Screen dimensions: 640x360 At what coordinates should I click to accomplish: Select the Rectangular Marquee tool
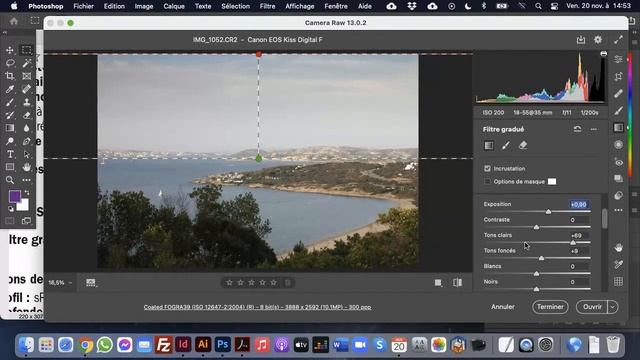[x=27, y=50]
